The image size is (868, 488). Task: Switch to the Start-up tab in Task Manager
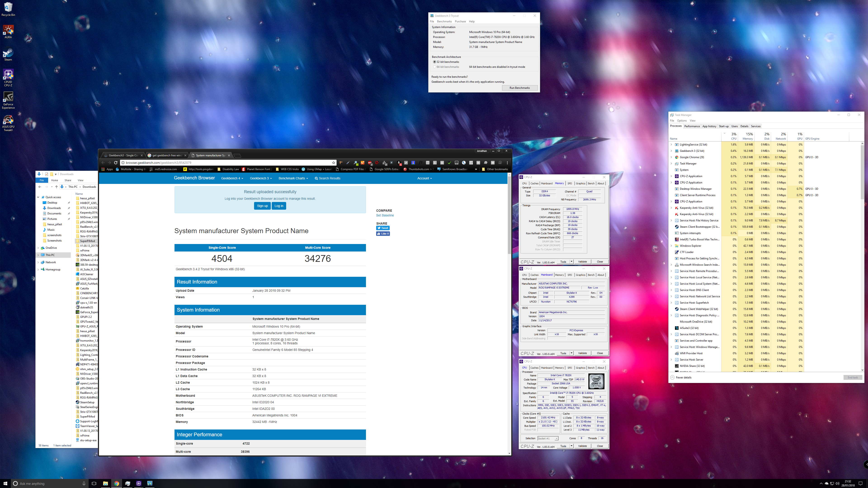[724, 126]
